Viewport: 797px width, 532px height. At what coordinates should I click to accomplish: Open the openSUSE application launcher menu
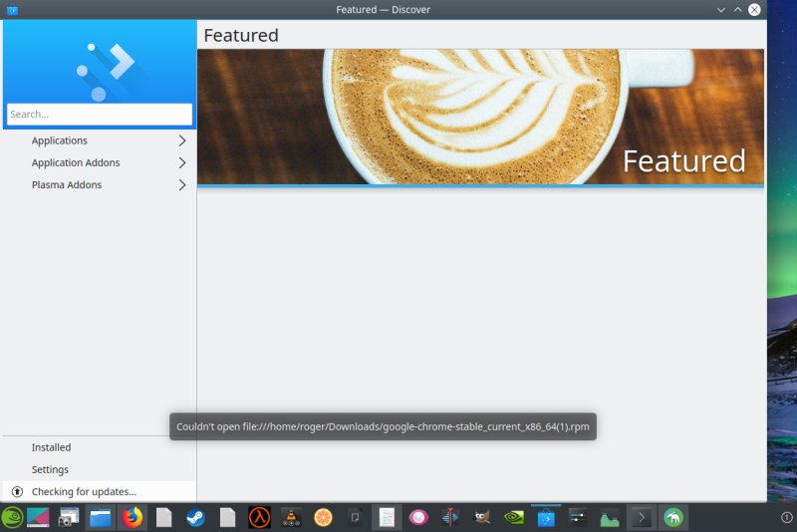click(x=12, y=517)
